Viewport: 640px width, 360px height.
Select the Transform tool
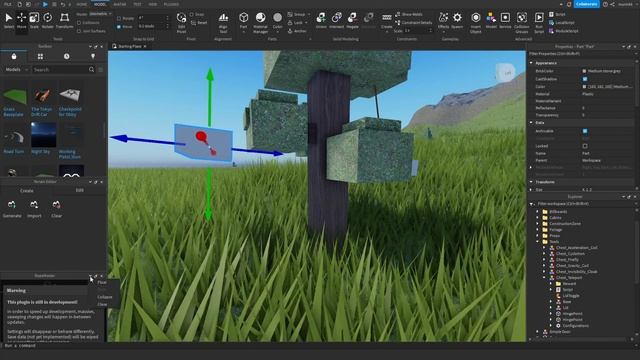pyautogui.click(x=64, y=20)
